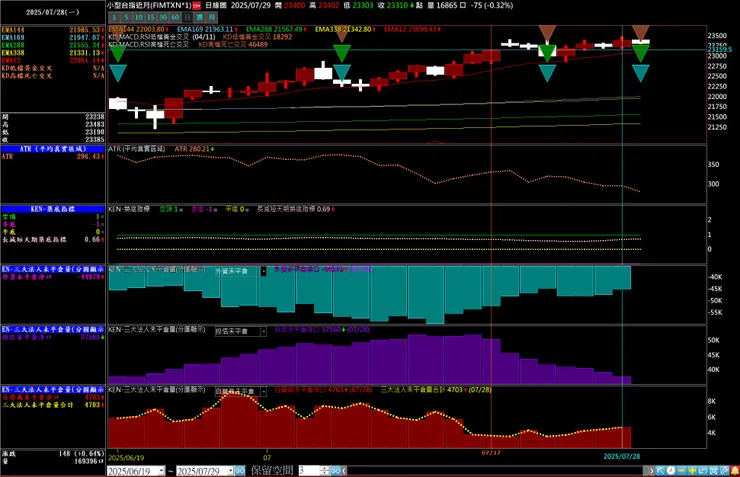Screen dimensions: 740x477
Task: Click the scrollbar right arrow at bottom
Action: tap(651, 470)
